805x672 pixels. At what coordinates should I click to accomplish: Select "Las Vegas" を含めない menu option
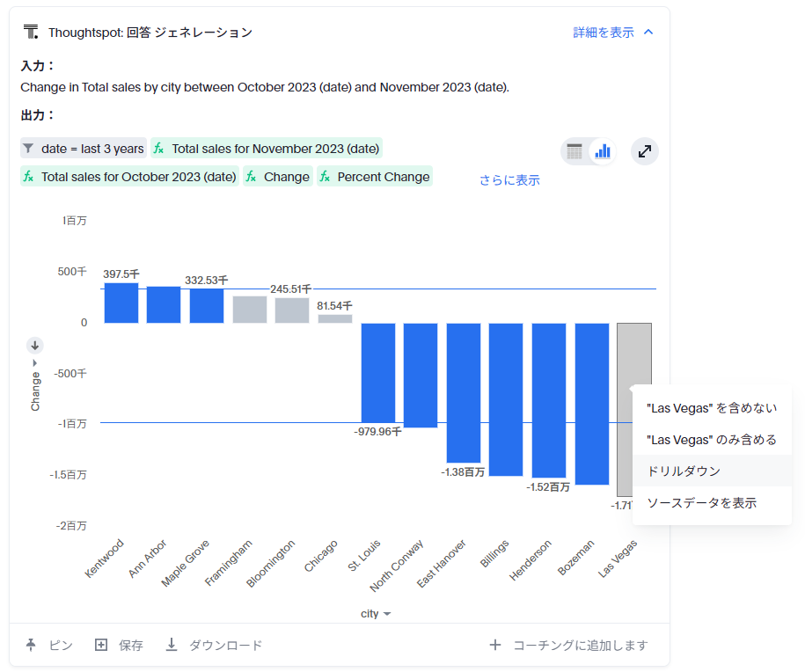pyautogui.click(x=711, y=407)
